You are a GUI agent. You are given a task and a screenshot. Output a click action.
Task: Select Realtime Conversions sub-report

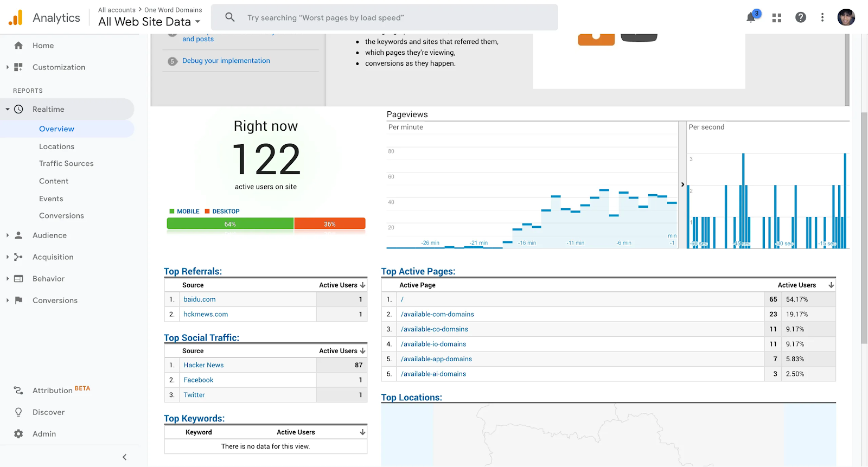pyautogui.click(x=61, y=216)
